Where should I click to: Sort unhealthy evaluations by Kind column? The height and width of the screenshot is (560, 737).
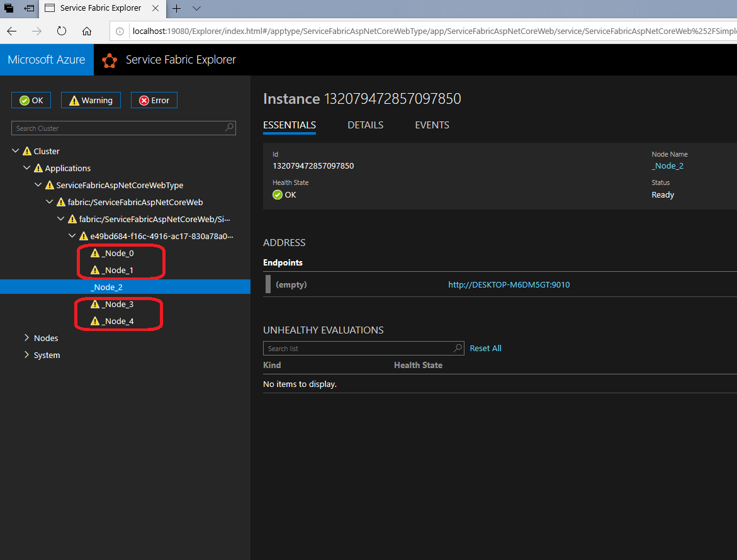coord(272,365)
